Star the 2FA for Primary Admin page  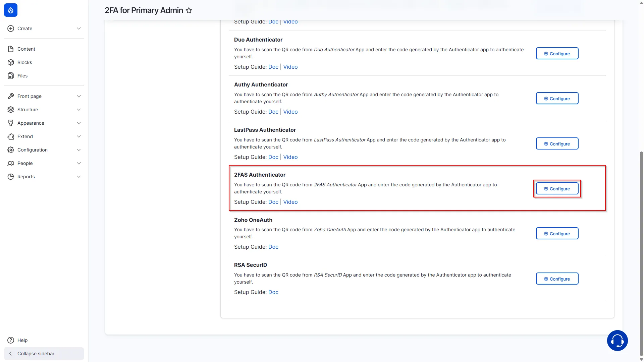point(189,10)
